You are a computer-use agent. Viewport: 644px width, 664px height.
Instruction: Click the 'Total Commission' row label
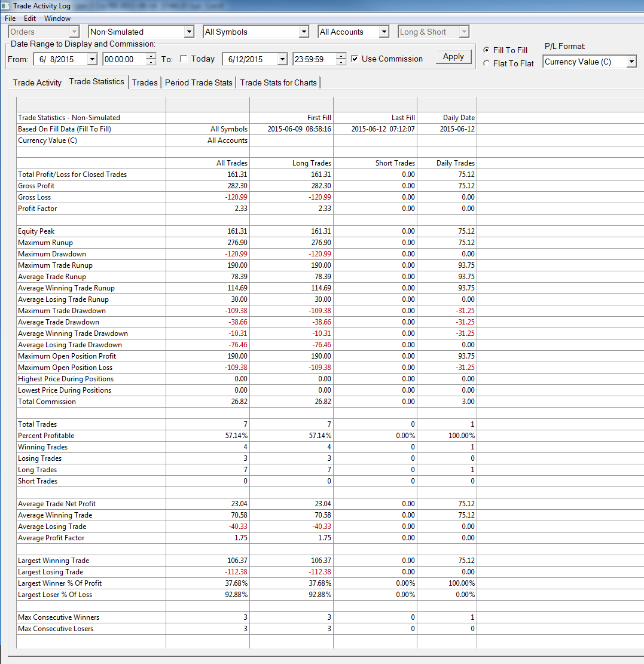pyautogui.click(x=47, y=402)
